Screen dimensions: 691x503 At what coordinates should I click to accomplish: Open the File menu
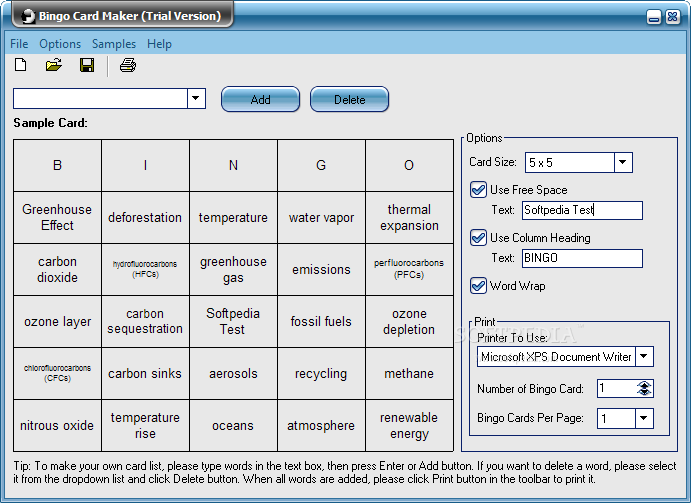pos(19,44)
